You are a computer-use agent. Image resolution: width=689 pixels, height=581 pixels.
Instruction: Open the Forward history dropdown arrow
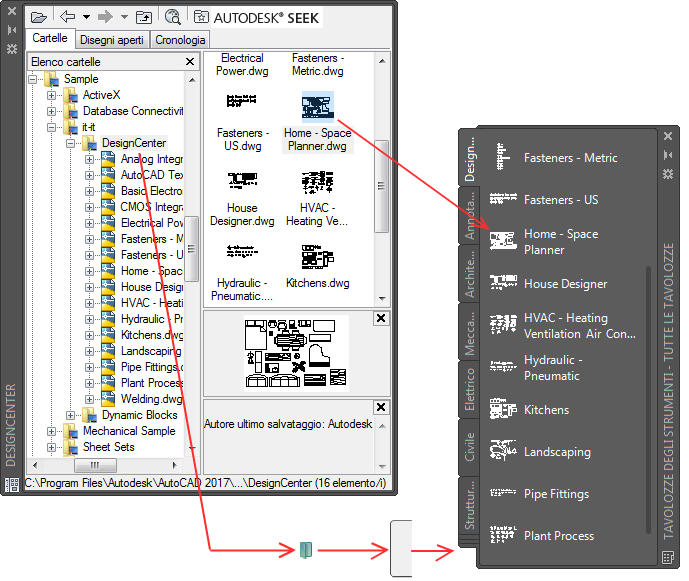click(x=125, y=17)
